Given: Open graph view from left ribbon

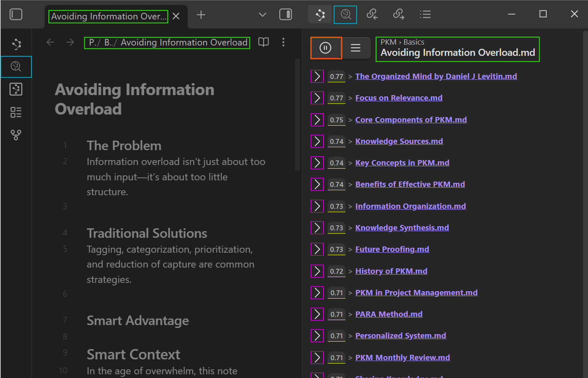Looking at the screenshot, I should 16,44.
